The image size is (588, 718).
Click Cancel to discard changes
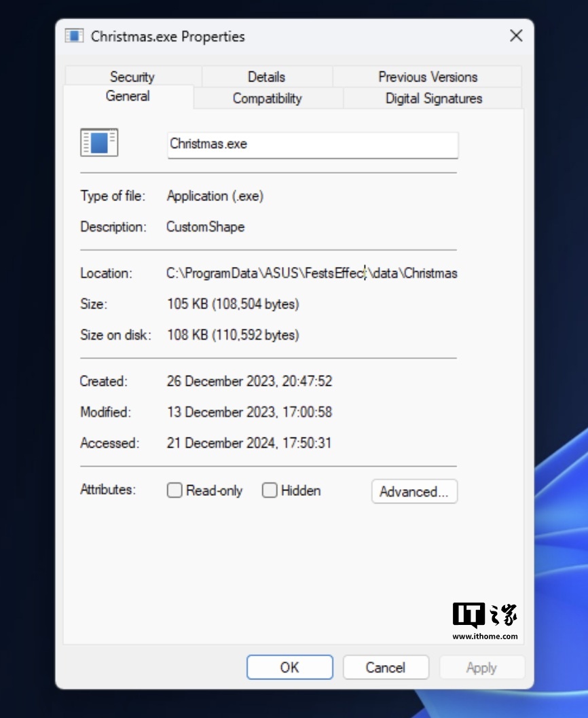pyautogui.click(x=386, y=668)
